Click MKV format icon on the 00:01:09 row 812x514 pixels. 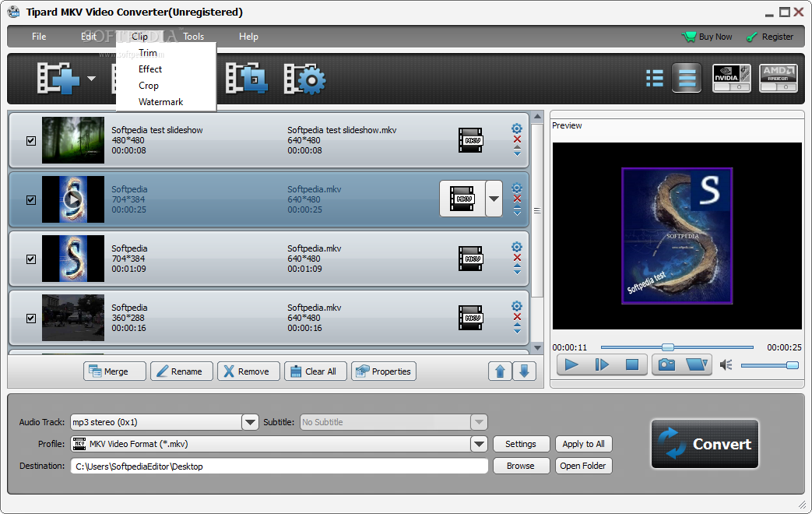pyautogui.click(x=470, y=259)
